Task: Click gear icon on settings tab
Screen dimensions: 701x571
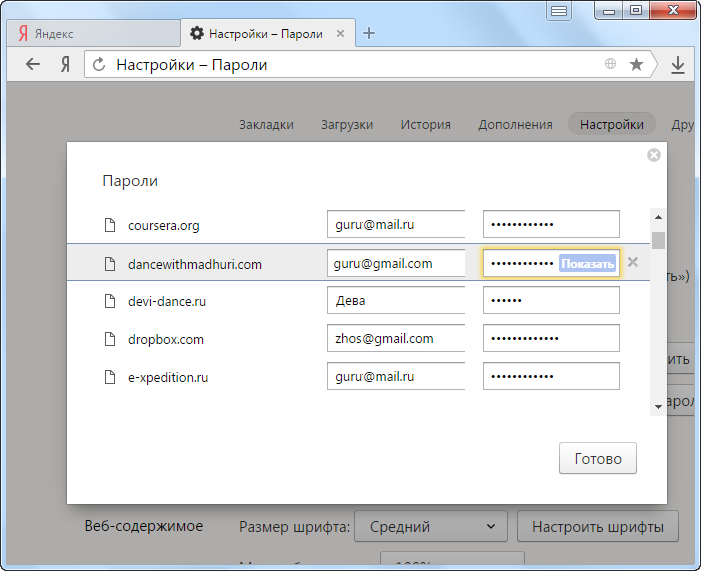Action: pyautogui.click(x=197, y=33)
